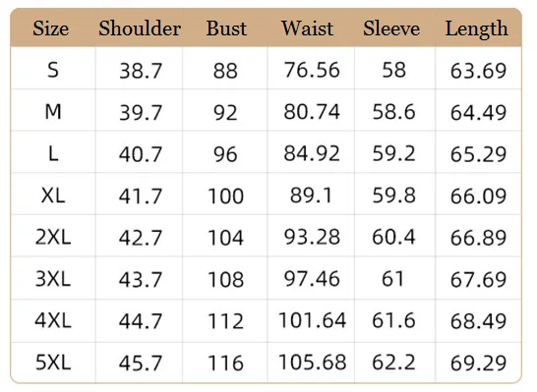
Task: Click the 38.7 shoulder value
Action: tap(141, 71)
